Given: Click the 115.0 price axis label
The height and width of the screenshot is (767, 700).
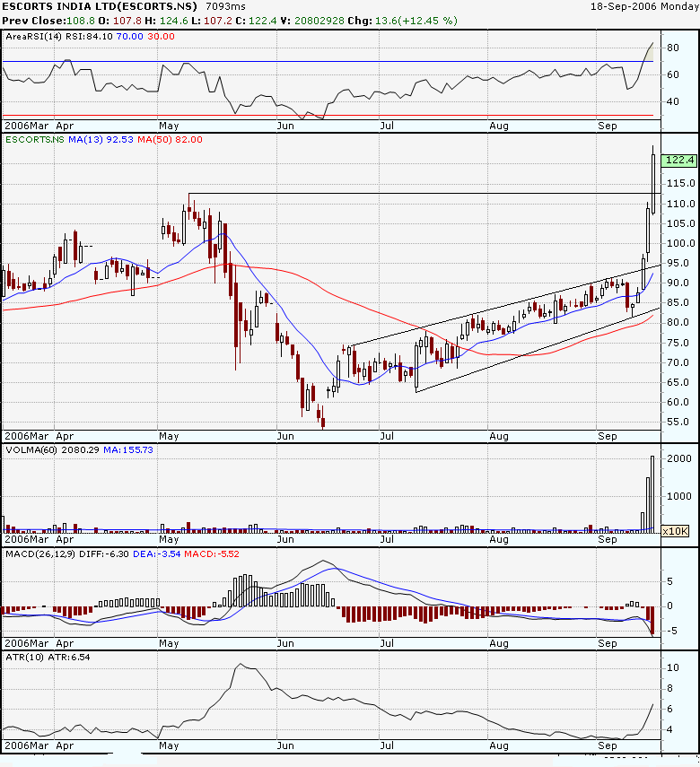Looking at the screenshot, I should (681, 183).
